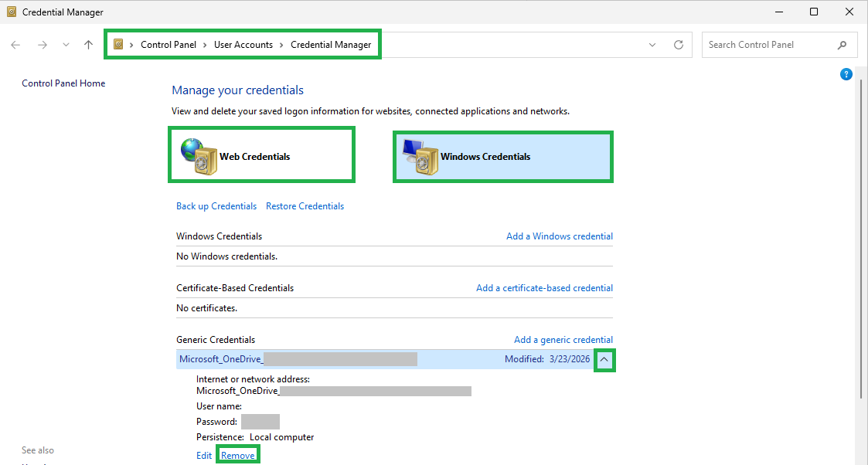
Task: Select Control Panel in the breadcrumb
Action: pos(168,45)
